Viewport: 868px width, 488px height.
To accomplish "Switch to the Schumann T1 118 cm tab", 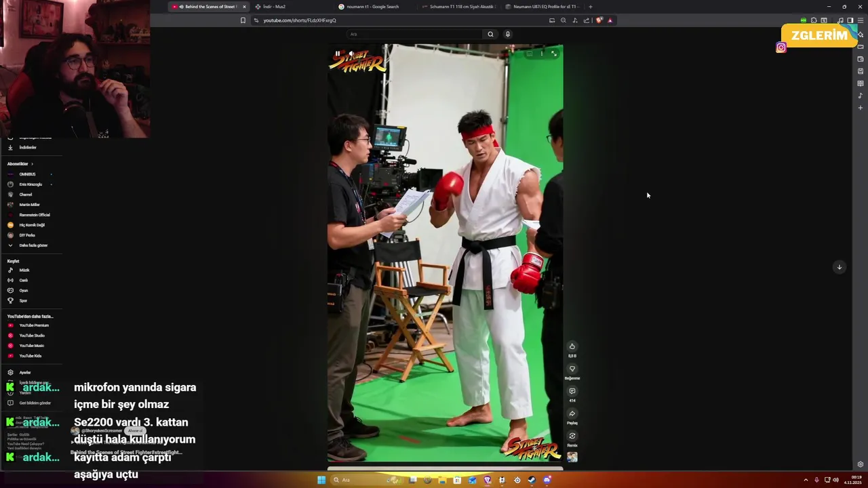I will click(459, 7).
